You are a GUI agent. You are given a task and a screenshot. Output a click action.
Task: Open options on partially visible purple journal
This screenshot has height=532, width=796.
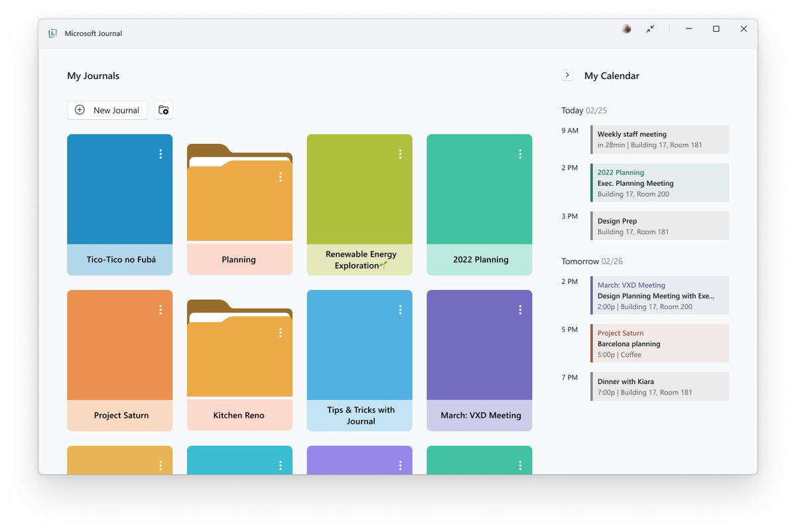click(x=400, y=466)
